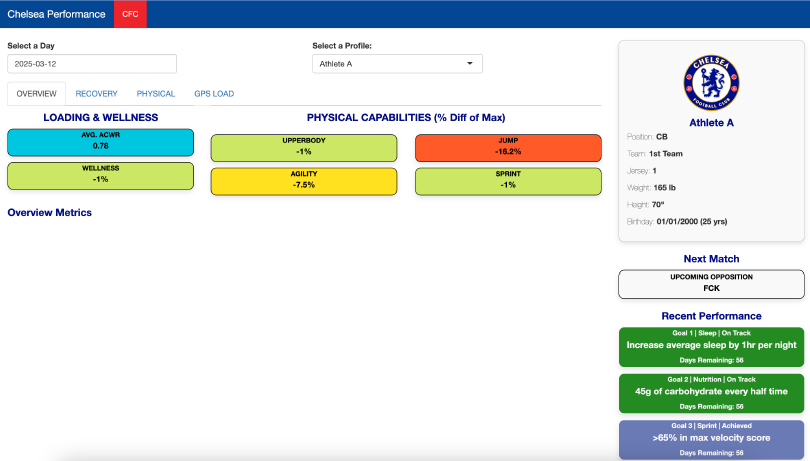Click Goal 1 Sleep On Track card
This screenshot has width=810, height=461.
click(x=711, y=347)
